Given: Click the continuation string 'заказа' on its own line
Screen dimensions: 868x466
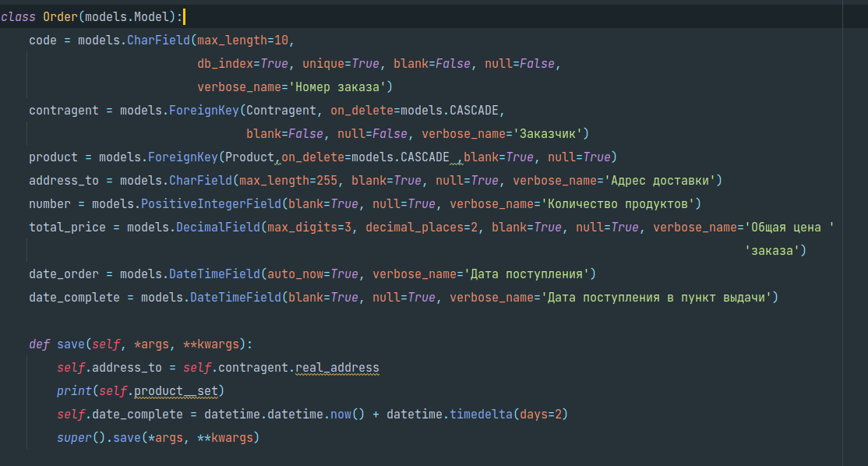Looking at the screenshot, I should pos(772,251).
